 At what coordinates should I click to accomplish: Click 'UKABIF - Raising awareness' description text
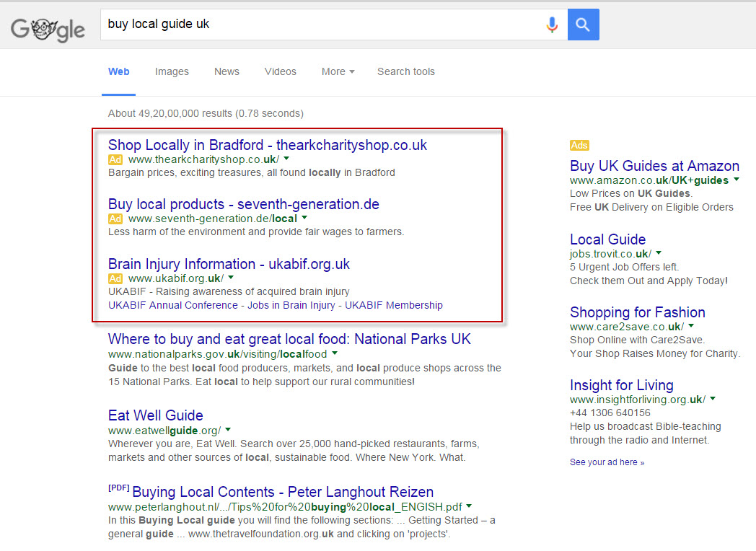[x=229, y=291]
